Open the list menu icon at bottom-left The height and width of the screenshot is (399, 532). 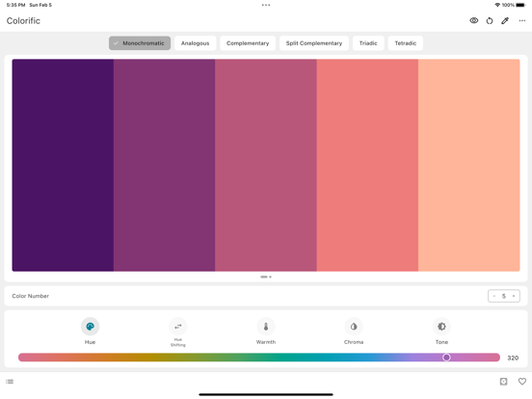pyautogui.click(x=10, y=382)
